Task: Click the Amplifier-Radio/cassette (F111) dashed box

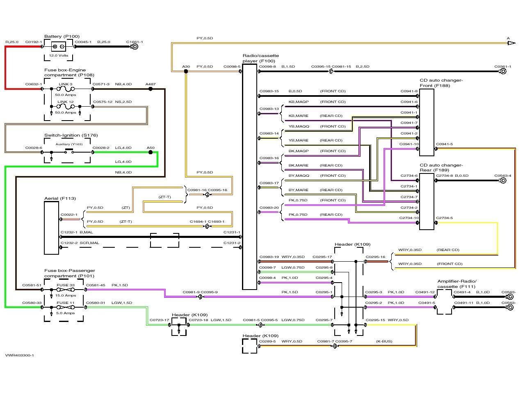Action: click(x=444, y=302)
